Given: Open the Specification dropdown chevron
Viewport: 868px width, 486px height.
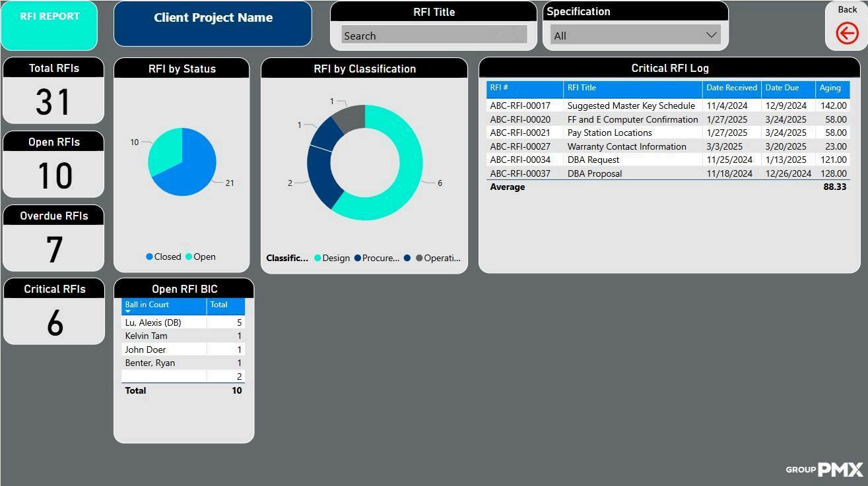Looking at the screenshot, I should tap(711, 35).
